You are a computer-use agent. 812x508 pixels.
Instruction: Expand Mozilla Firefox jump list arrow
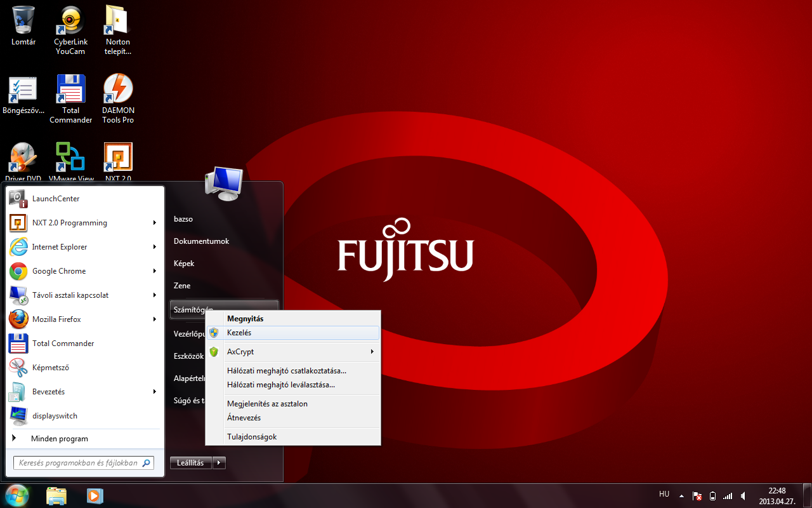tap(155, 319)
